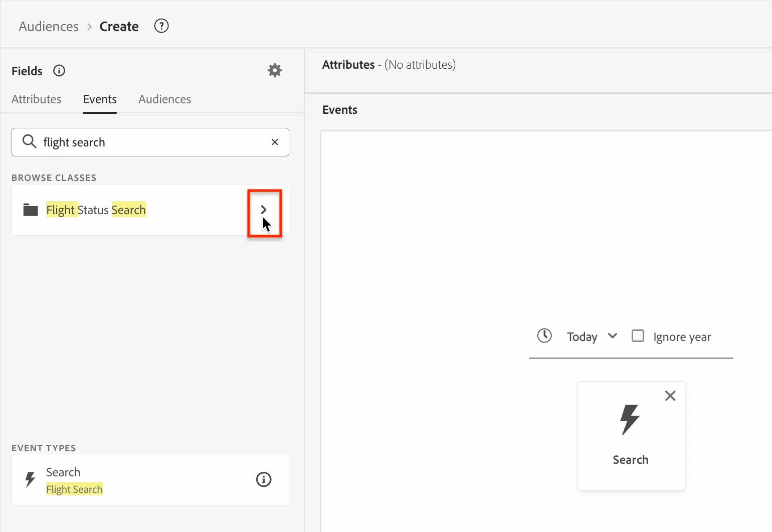The image size is (772, 532).
Task: Click into the flight search input field
Action: (x=150, y=142)
